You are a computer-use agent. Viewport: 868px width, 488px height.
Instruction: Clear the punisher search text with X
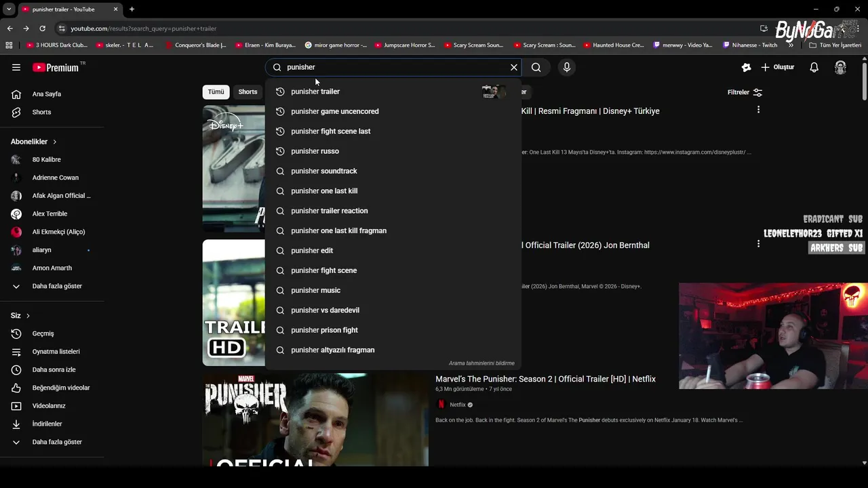point(514,67)
